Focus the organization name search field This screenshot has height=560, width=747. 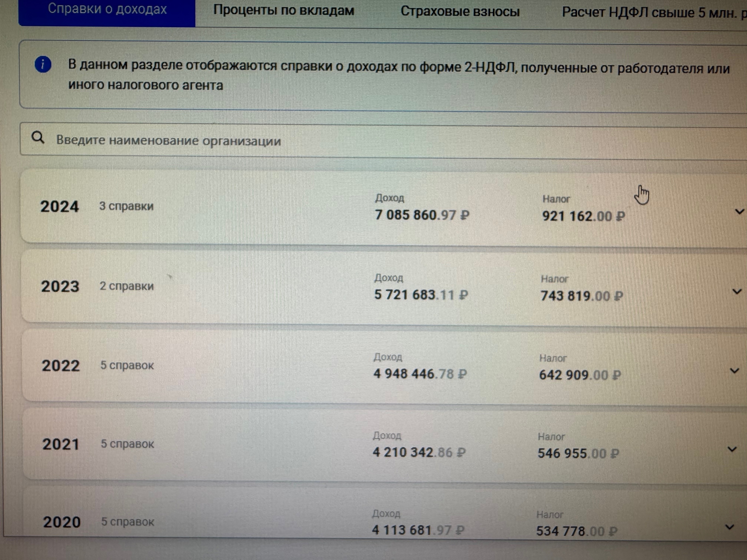pos(383,140)
